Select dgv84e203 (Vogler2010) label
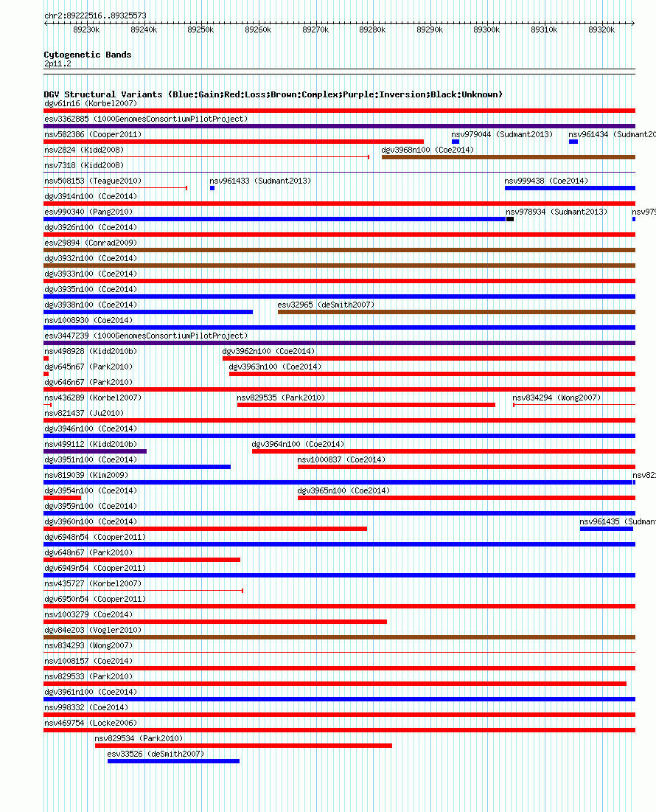656x812 pixels. point(93,632)
